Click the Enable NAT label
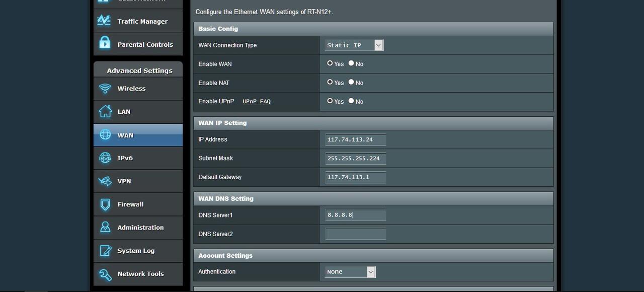The width and height of the screenshot is (644, 292). click(214, 83)
